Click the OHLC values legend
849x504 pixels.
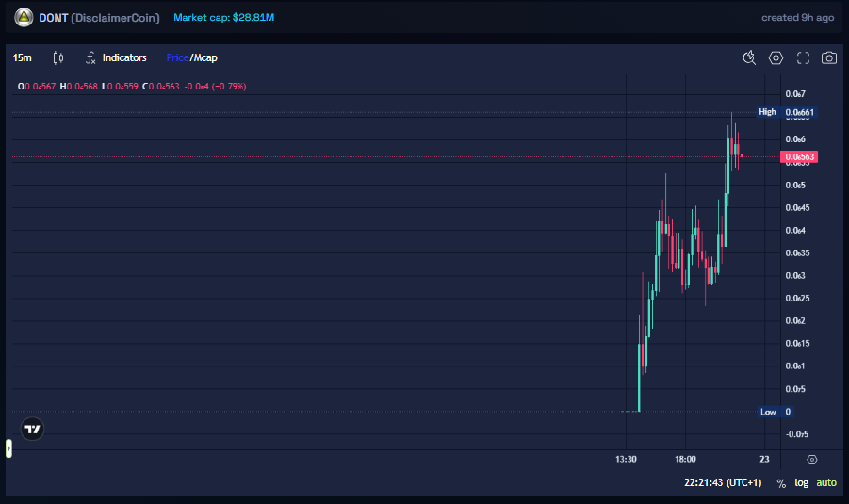[x=132, y=87]
